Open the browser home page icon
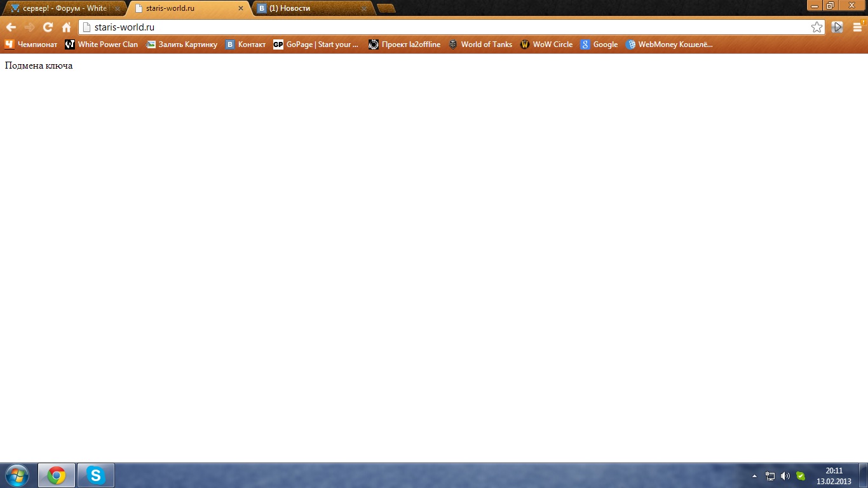Screen dimensions: 868x488 pos(66,27)
